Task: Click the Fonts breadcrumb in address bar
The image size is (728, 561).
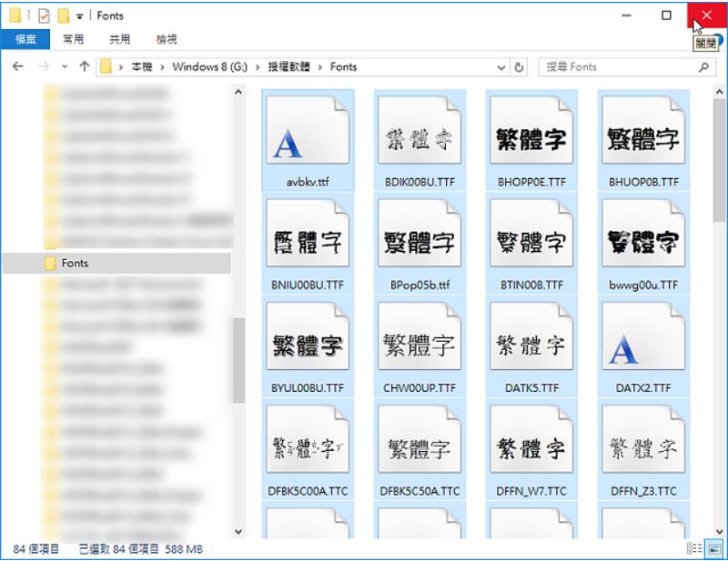Action: pyautogui.click(x=344, y=67)
